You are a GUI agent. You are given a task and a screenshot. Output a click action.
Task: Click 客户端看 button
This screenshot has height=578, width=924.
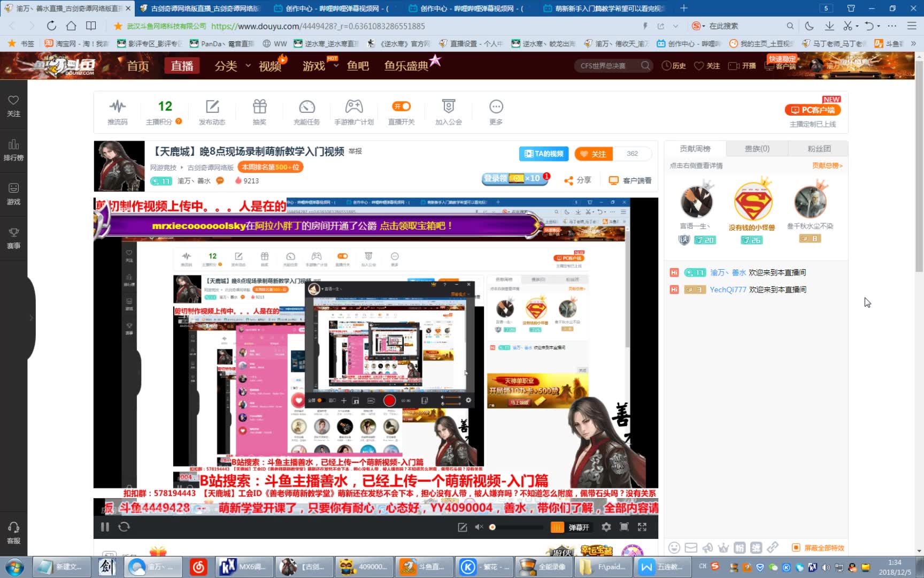[630, 180]
